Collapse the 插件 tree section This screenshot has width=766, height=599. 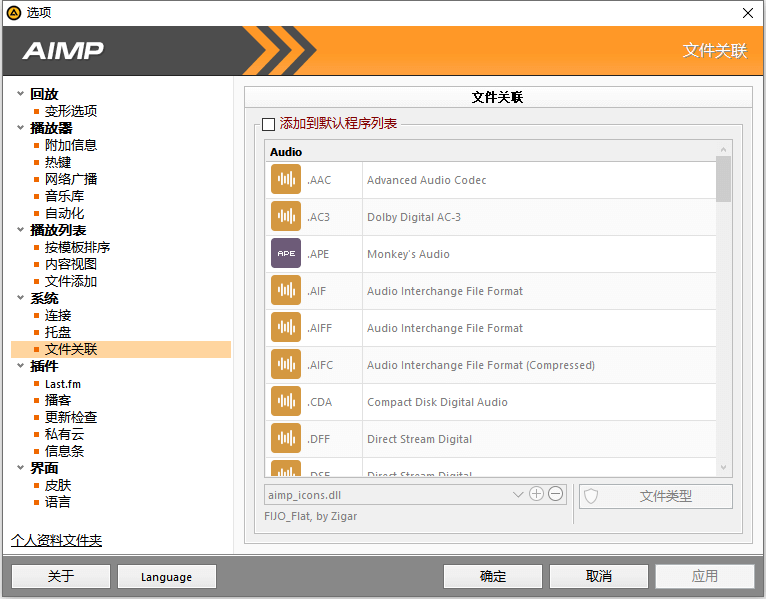point(21,365)
